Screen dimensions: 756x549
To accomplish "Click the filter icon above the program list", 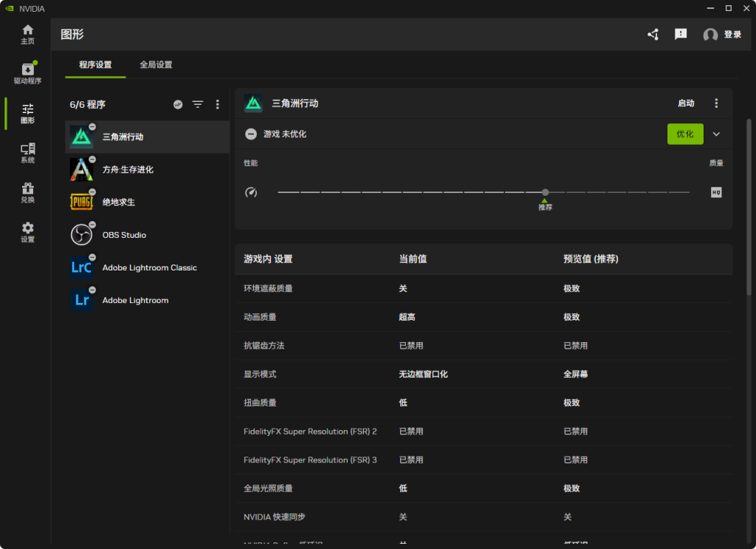I will (x=197, y=104).
